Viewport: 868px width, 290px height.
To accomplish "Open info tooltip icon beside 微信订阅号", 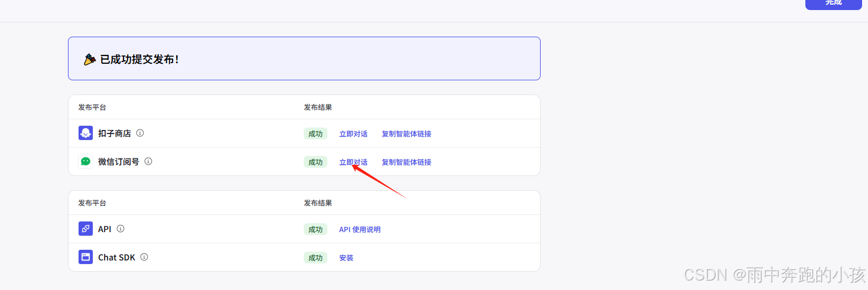I will [148, 161].
